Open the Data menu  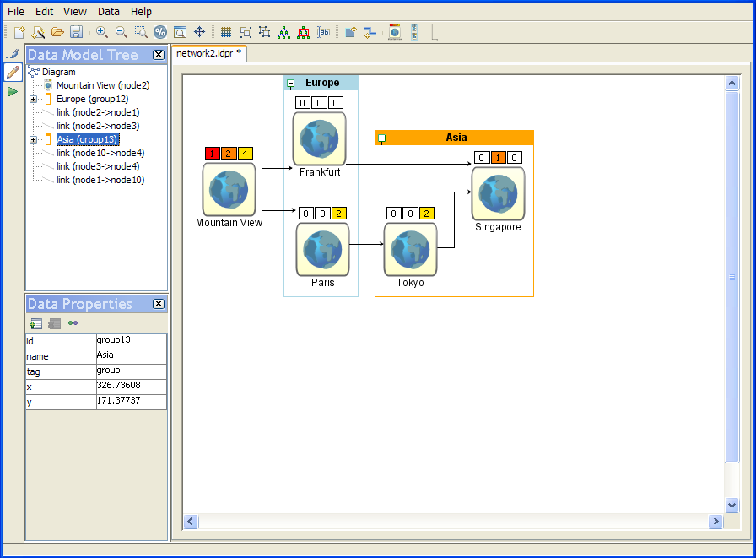pyautogui.click(x=108, y=12)
